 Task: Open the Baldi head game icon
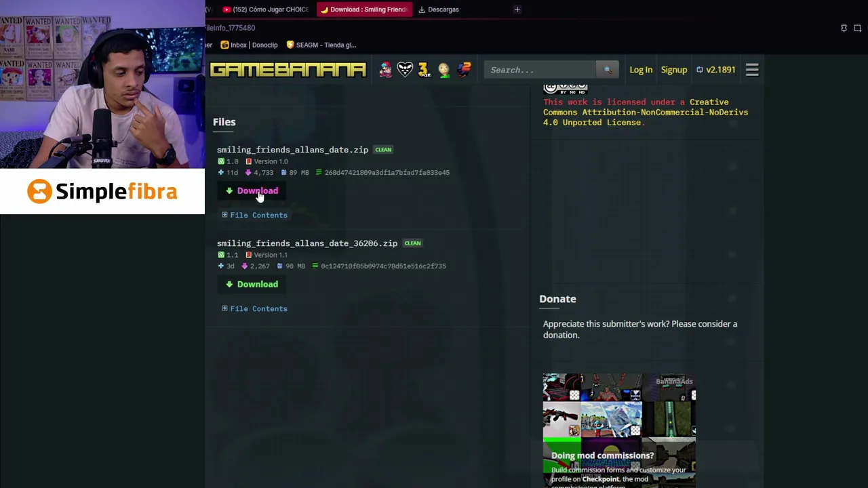[443, 70]
